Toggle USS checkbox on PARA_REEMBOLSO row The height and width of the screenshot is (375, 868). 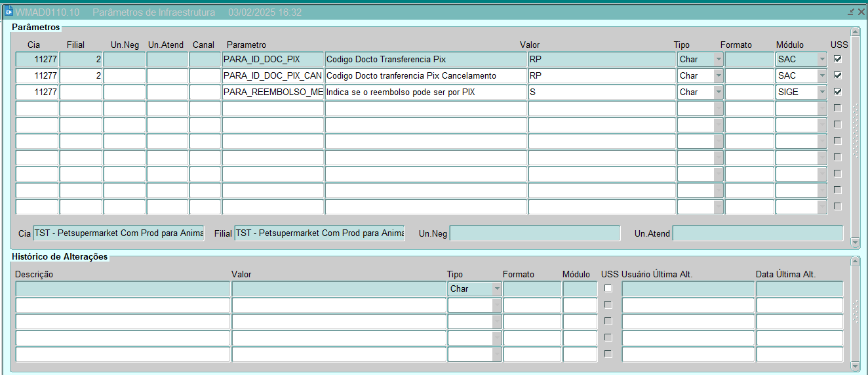[837, 92]
